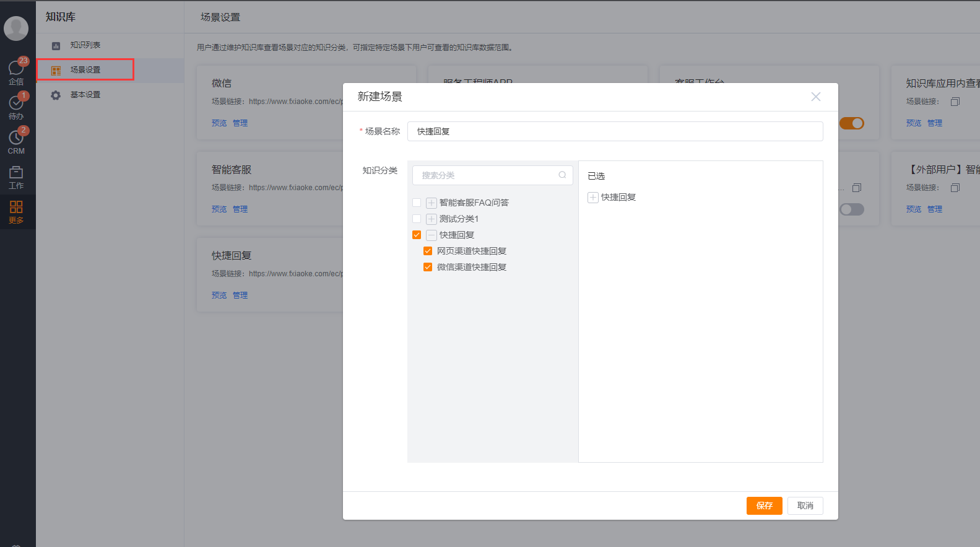Select the 网页渠道快捷回复 label text
This screenshot has width=980, height=547.
coord(472,251)
